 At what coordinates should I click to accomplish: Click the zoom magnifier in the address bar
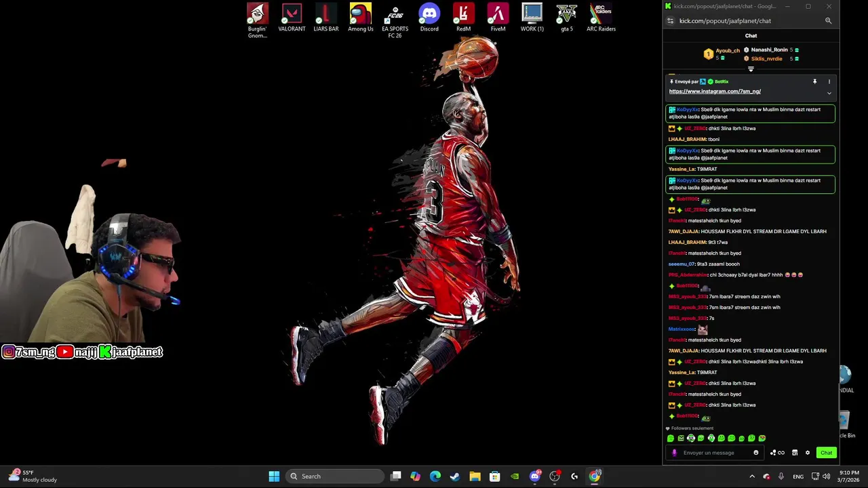828,21
